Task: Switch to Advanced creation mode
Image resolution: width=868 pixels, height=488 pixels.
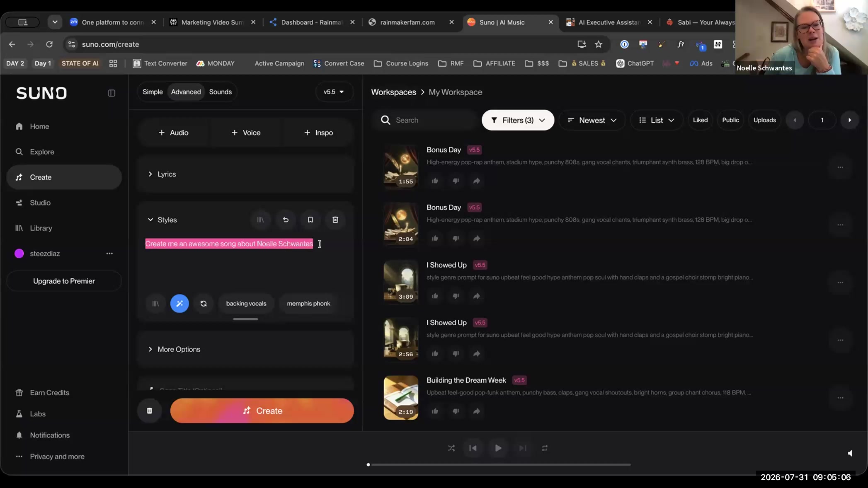Action: [x=186, y=92]
